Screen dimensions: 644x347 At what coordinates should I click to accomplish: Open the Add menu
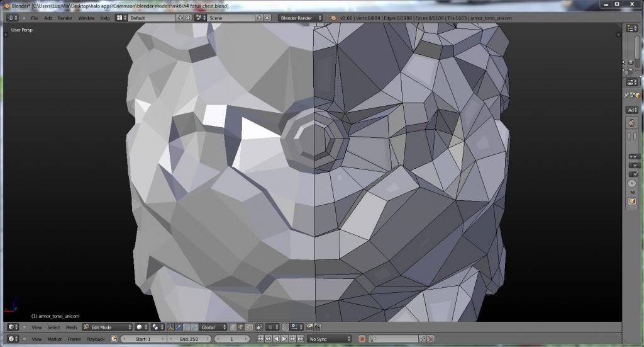[x=48, y=18]
